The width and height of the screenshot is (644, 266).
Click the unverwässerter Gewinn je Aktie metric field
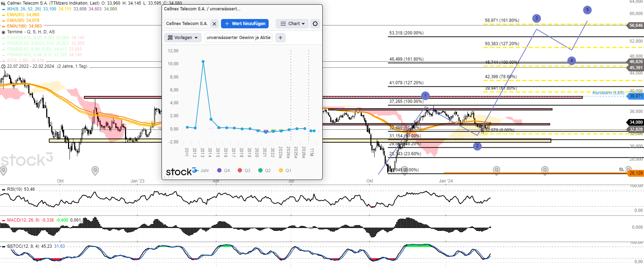(x=239, y=38)
